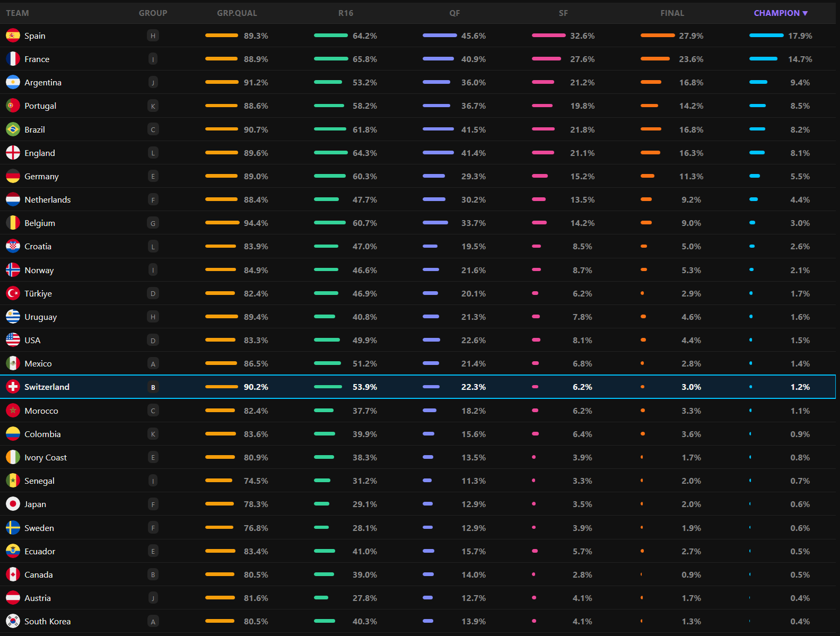The width and height of the screenshot is (840, 636).
Task: Sort by GROUP column header
Action: pyautogui.click(x=153, y=13)
